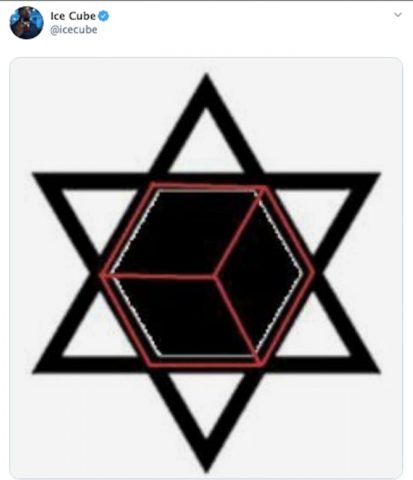The image size is (413, 480).
Task: Select the white triangle in top star point
Action: 206,148
